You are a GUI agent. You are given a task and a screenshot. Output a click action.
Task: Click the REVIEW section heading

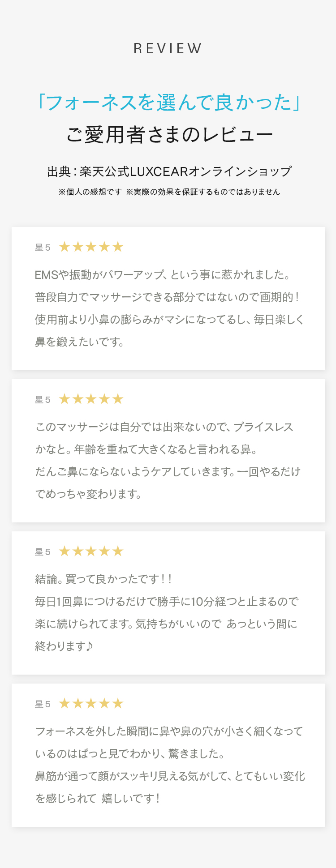pos(168,48)
